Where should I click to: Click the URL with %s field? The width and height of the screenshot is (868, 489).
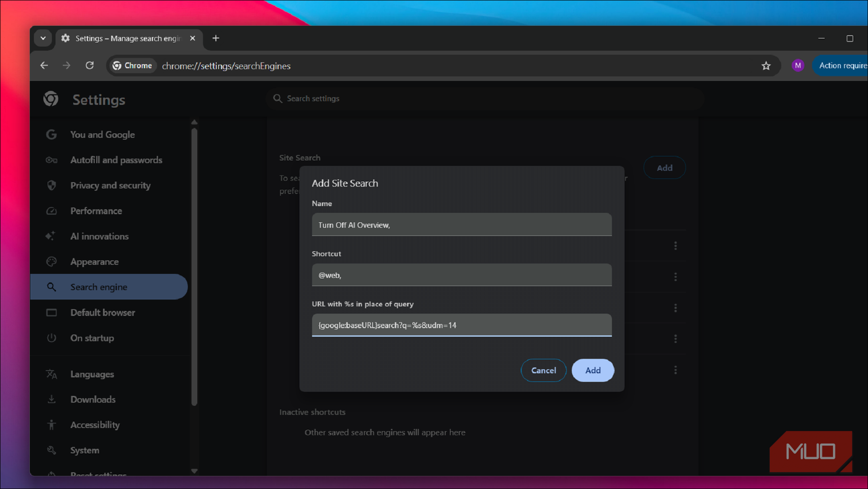point(462,325)
